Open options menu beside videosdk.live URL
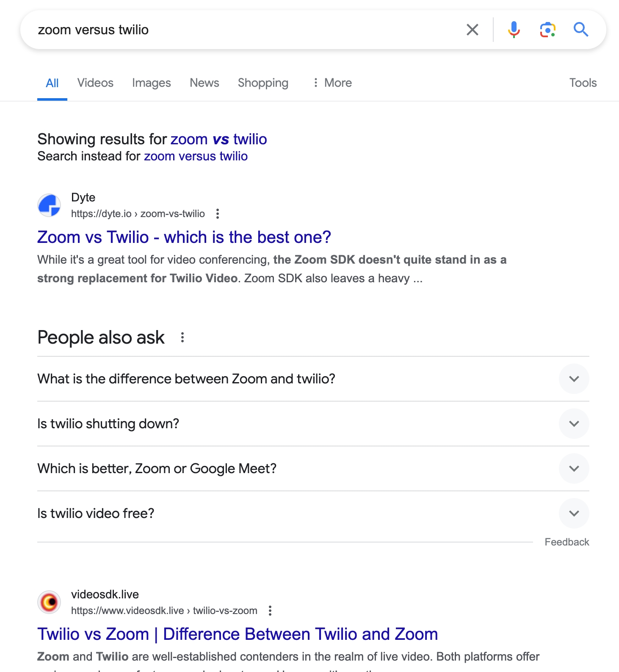619x672 pixels. click(270, 611)
